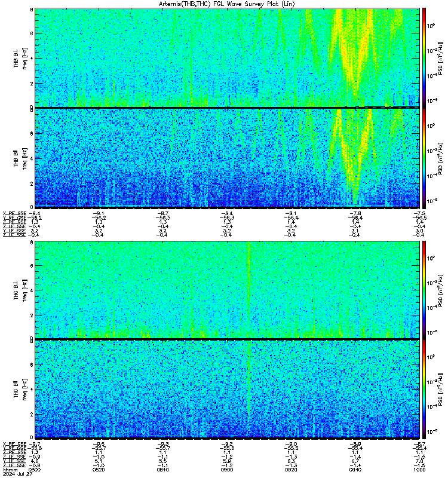Click the "-55.8" Y_RE_GSE value
Image resolution: width=448 pixels, height=478 pixels.
pos(35,449)
